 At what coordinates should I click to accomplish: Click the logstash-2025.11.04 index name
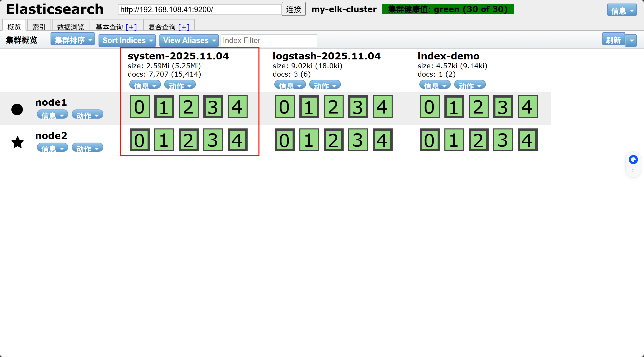[x=326, y=56]
